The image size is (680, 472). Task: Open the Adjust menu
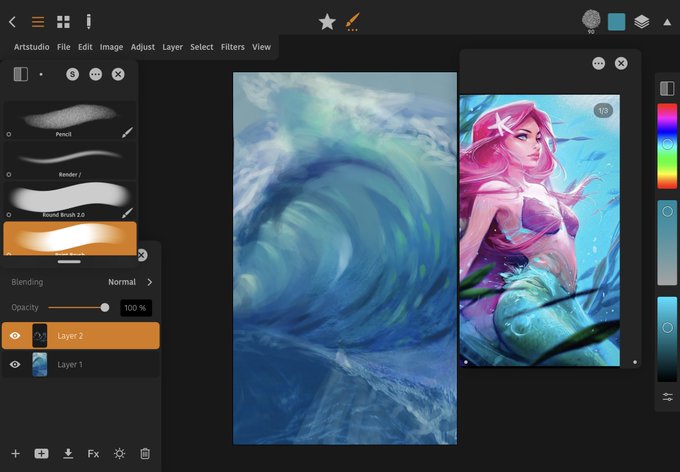coord(143,47)
